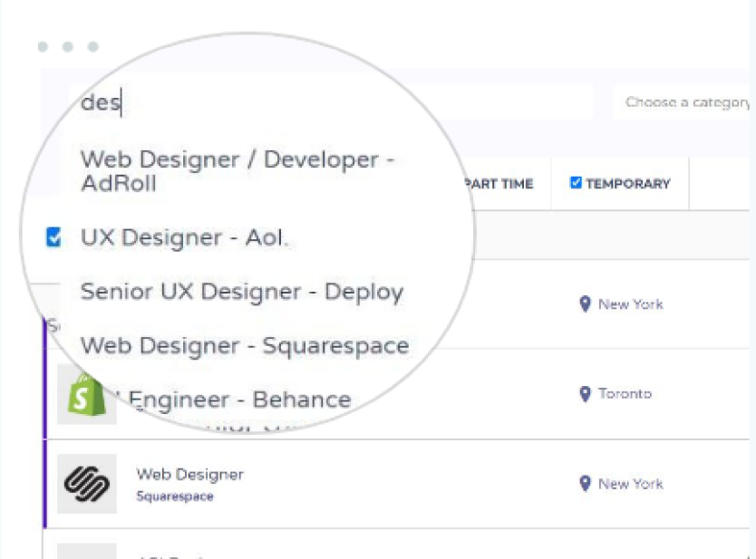756x559 pixels.
Task: Choose the "Engineer - Behance" suggestion
Action: [239, 400]
